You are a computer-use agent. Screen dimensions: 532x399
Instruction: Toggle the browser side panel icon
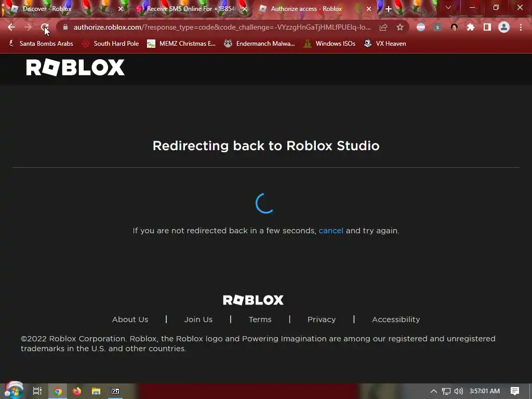click(487, 27)
